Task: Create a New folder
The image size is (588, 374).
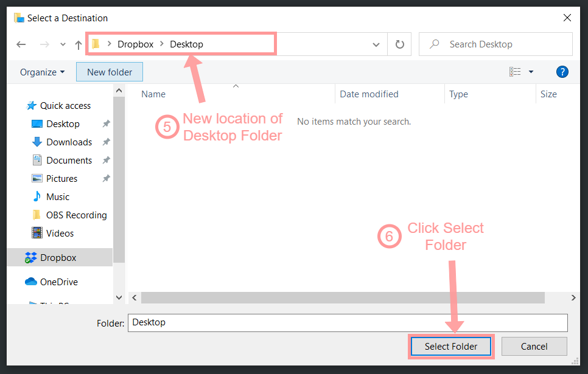Action: (110, 72)
